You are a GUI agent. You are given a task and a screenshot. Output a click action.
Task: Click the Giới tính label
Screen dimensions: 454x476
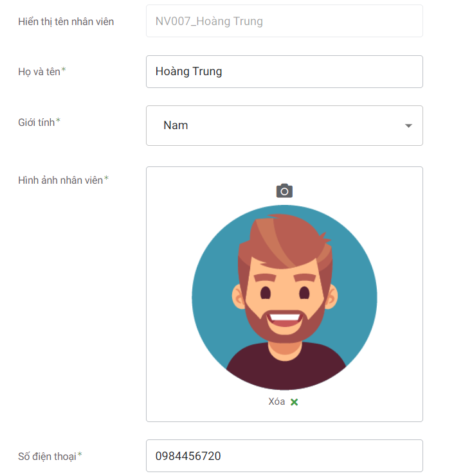(36, 121)
